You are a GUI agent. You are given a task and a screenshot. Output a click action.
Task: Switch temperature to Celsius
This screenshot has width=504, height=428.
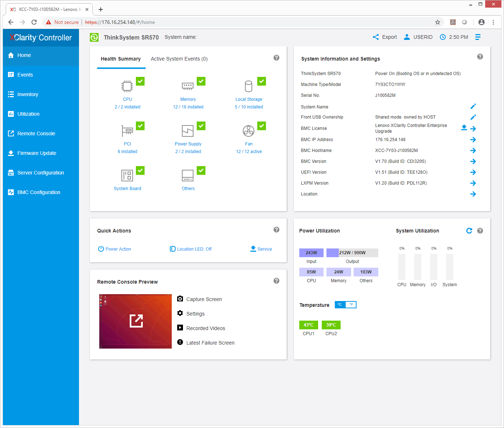pyautogui.click(x=340, y=305)
